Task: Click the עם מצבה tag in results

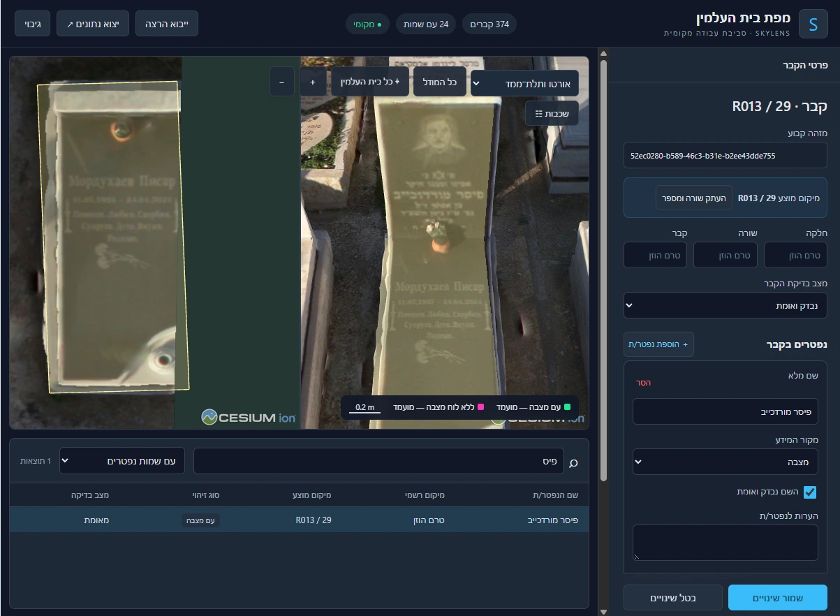Action: pos(201,520)
